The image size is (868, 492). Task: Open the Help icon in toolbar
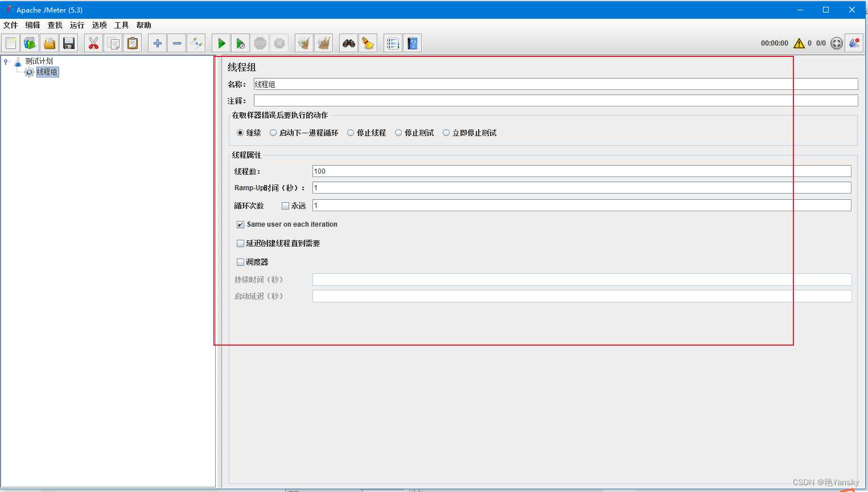[x=413, y=43]
